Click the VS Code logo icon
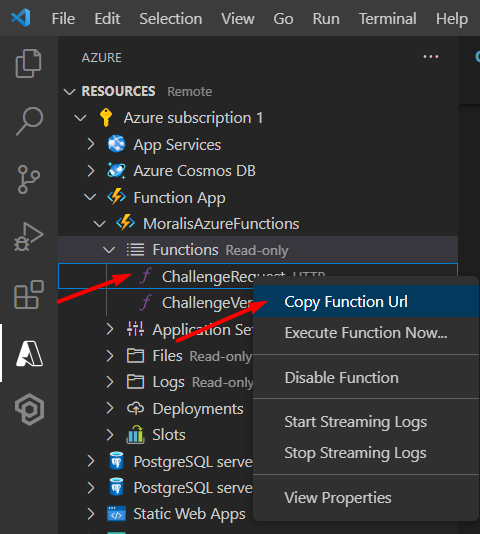Screen dimensions: 480x534 [21, 18]
